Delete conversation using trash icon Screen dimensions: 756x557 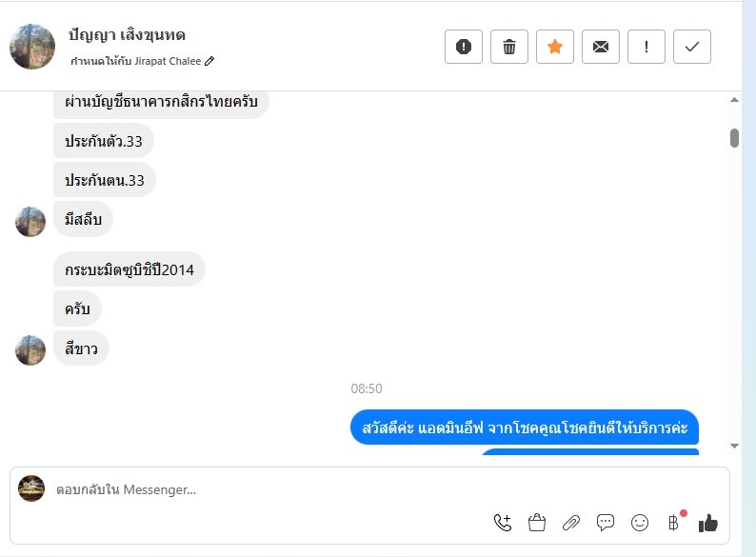tap(509, 47)
